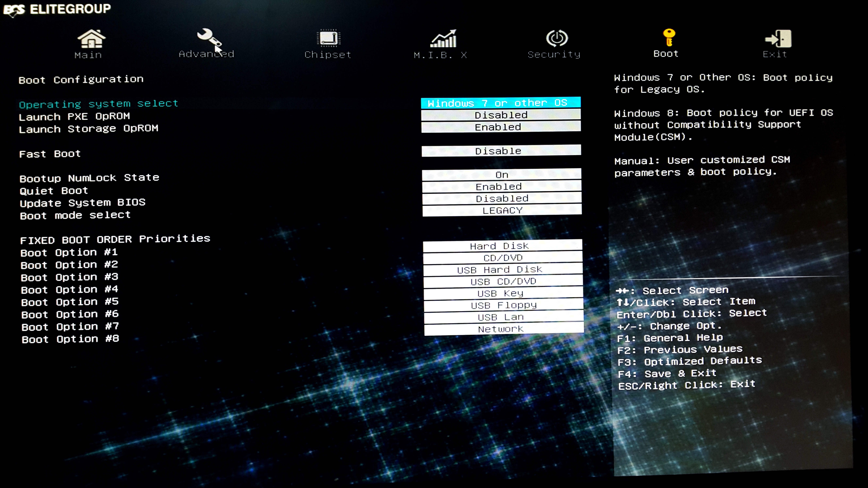The height and width of the screenshot is (488, 868).
Task: Select 'Update System BIOS' setting label
Action: [83, 203]
